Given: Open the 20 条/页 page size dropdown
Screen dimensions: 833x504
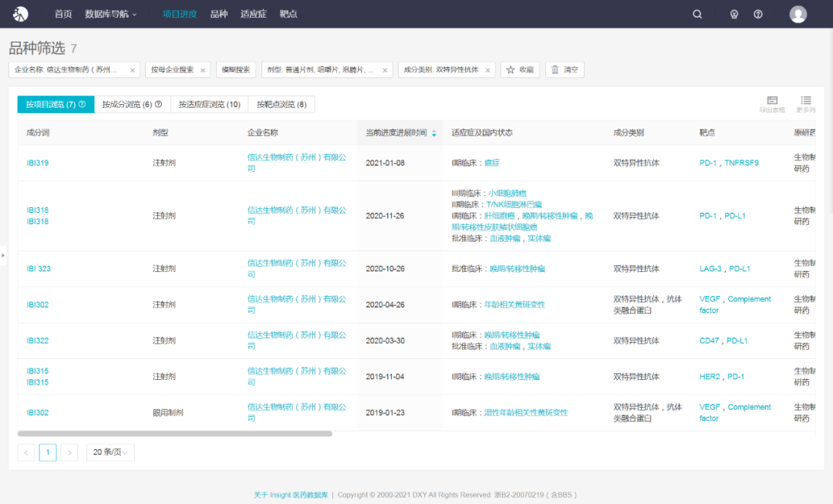Looking at the screenshot, I should coord(110,452).
